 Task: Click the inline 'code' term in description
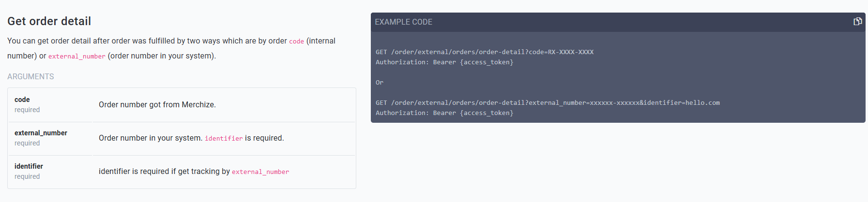click(x=296, y=42)
